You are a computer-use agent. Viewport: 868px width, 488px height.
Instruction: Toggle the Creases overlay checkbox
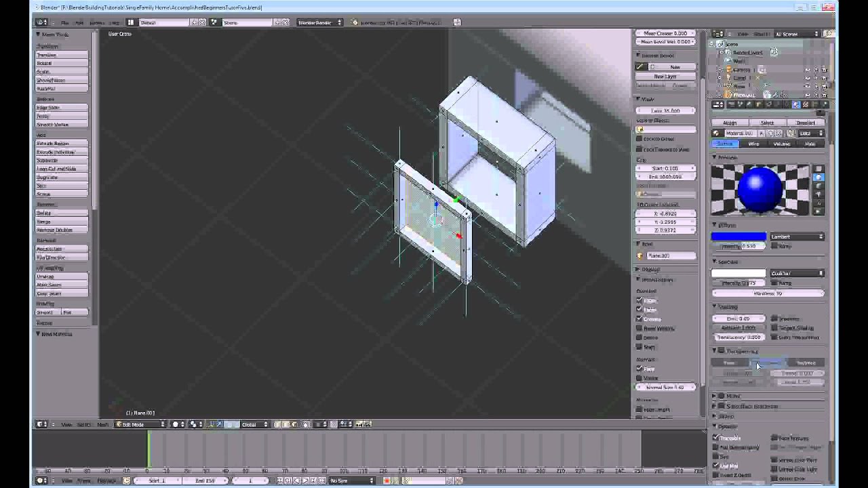click(x=639, y=319)
